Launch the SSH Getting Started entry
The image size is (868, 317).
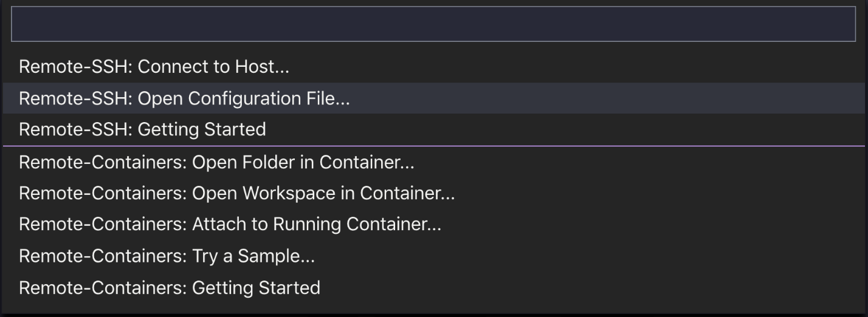(x=143, y=129)
